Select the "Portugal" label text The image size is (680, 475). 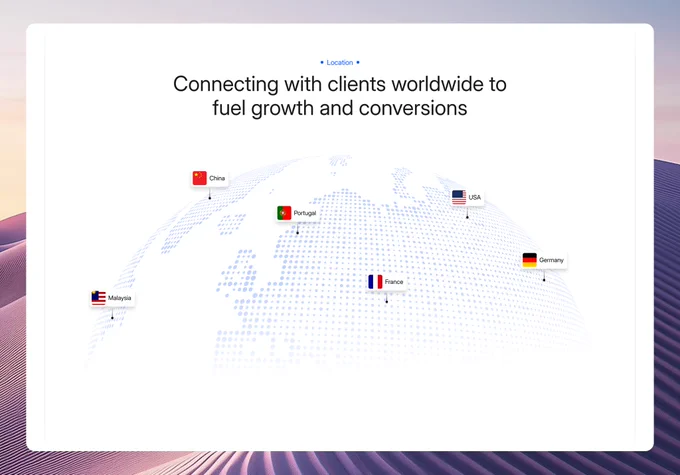pyautogui.click(x=305, y=213)
